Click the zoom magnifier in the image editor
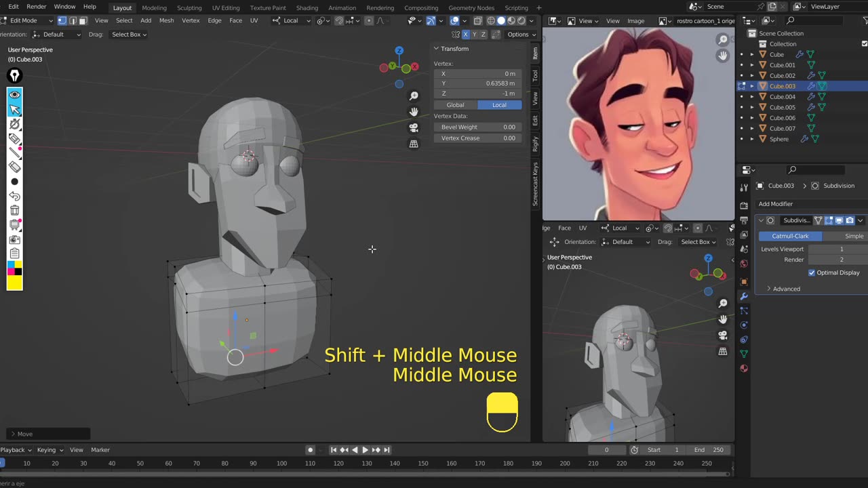The image size is (868, 488). 723,40
